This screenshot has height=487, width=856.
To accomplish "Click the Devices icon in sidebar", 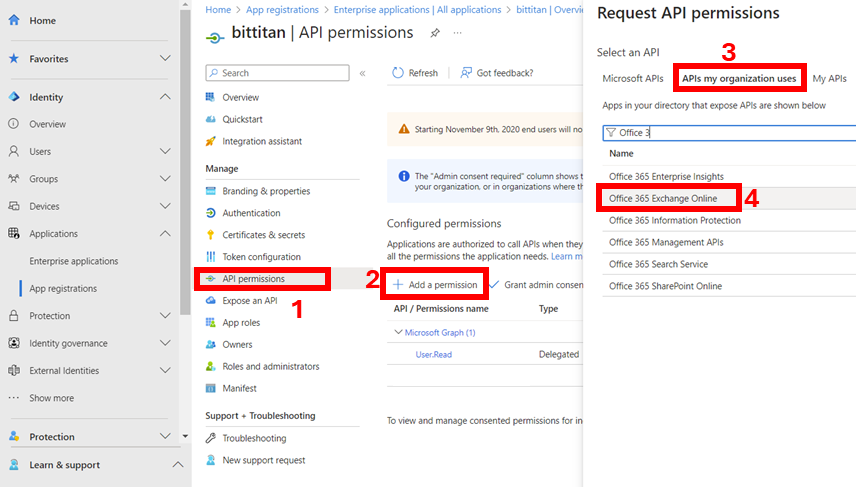I will [14, 206].
